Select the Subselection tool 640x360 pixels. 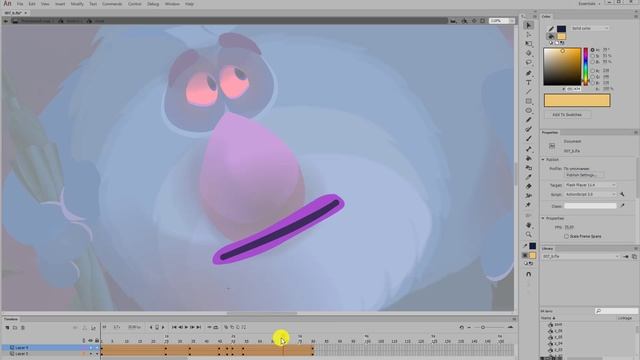pyautogui.click(x=529, y=35)
